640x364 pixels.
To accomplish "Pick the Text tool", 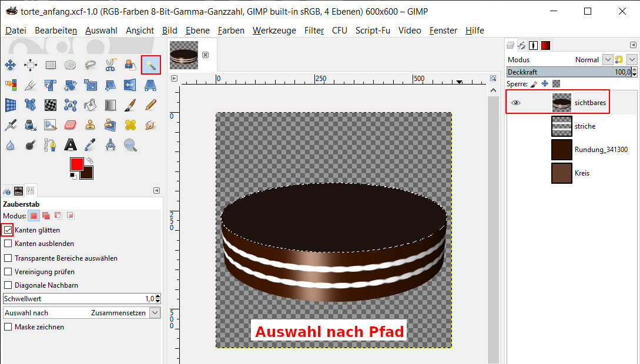I will coord(71,144).
